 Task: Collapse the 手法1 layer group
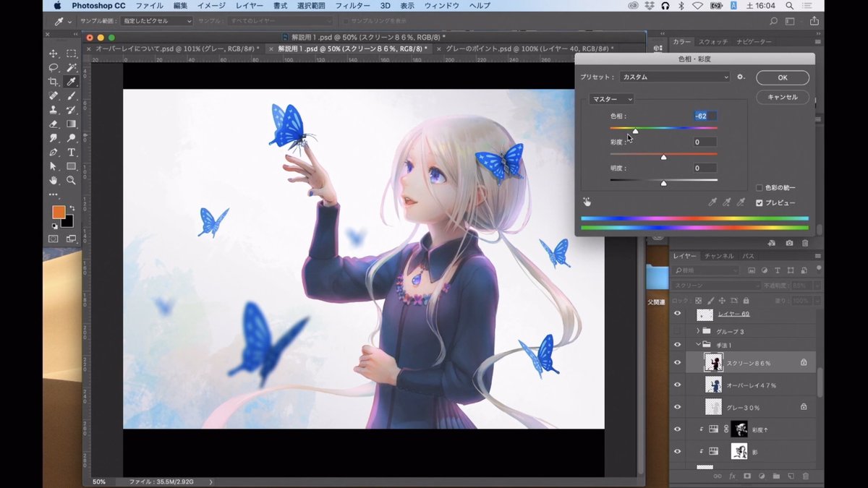coord(697,344)
